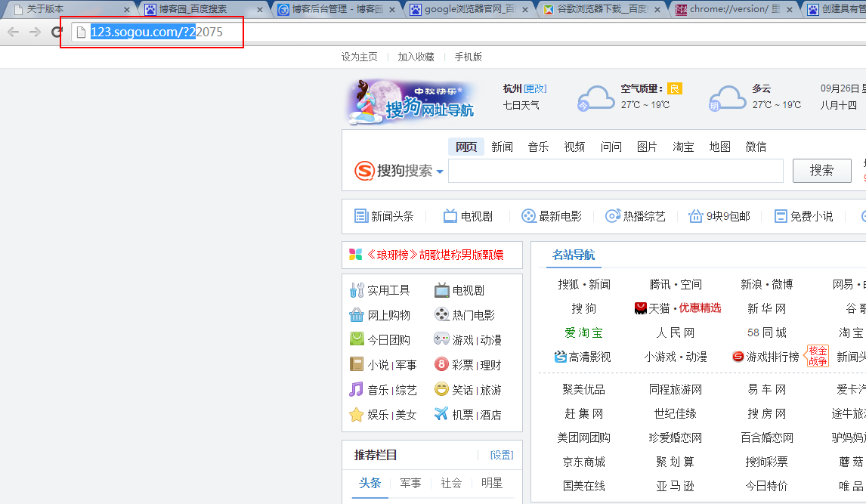Click the 小说|军事 book icon

point(357,363)
